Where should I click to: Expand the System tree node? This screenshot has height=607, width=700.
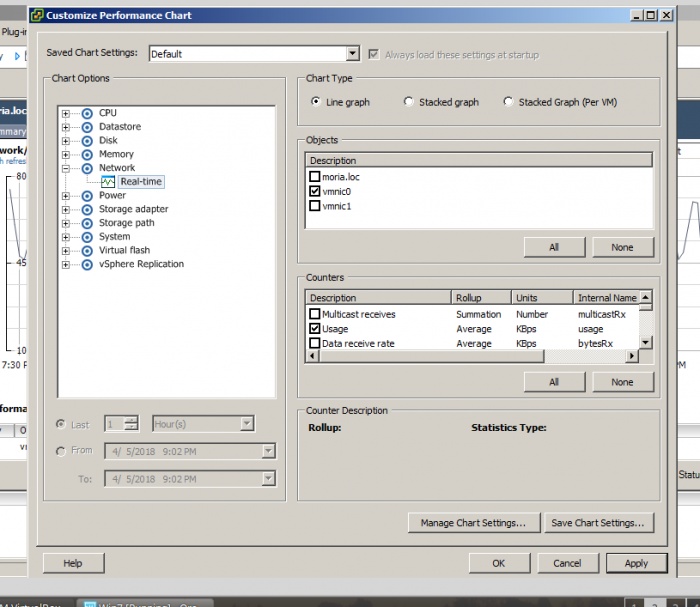pyautogui.click(x=66, y=237)
